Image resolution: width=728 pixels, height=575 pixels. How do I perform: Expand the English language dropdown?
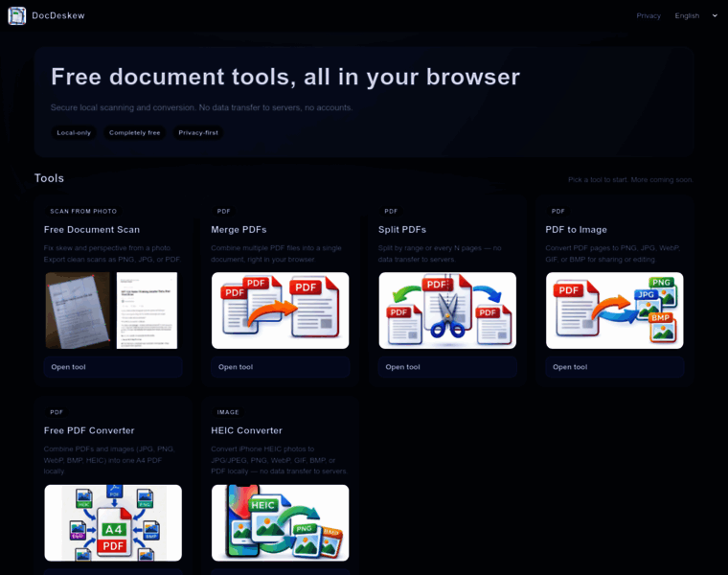(695, 15)
